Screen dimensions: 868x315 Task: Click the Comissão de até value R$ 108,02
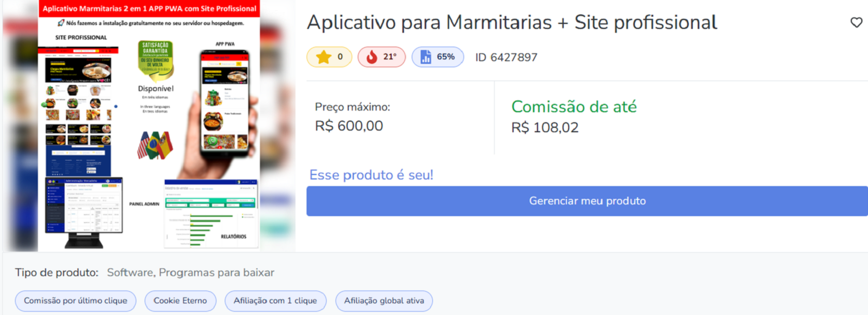(x=545, y=128)
